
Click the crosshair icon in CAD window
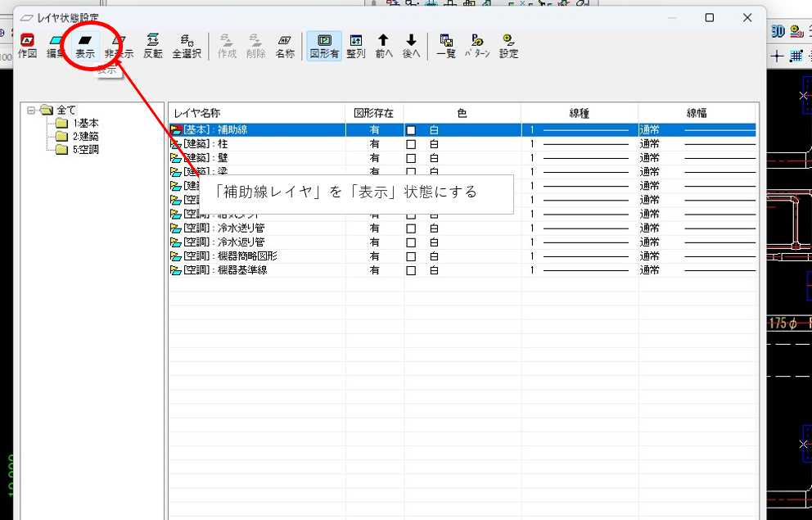coord(777,56)
